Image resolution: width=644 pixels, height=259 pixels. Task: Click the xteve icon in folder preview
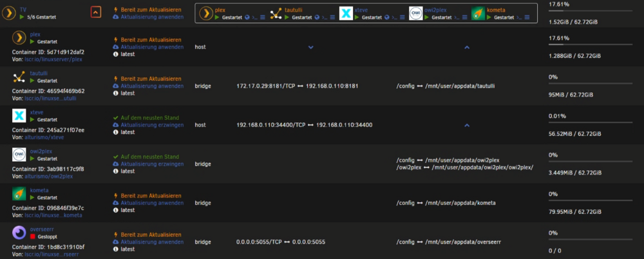(x=346, y=13)
